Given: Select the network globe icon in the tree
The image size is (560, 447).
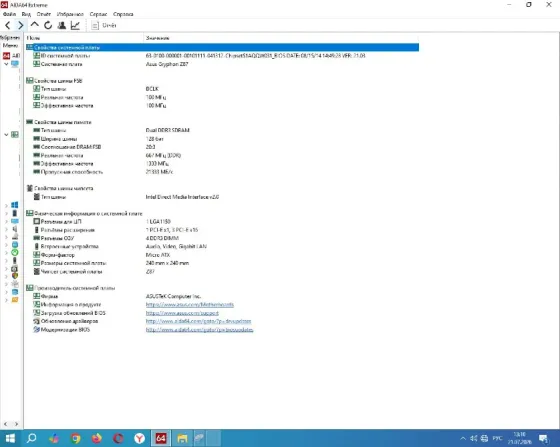Looking at the screenshot, I should point(15,245).
